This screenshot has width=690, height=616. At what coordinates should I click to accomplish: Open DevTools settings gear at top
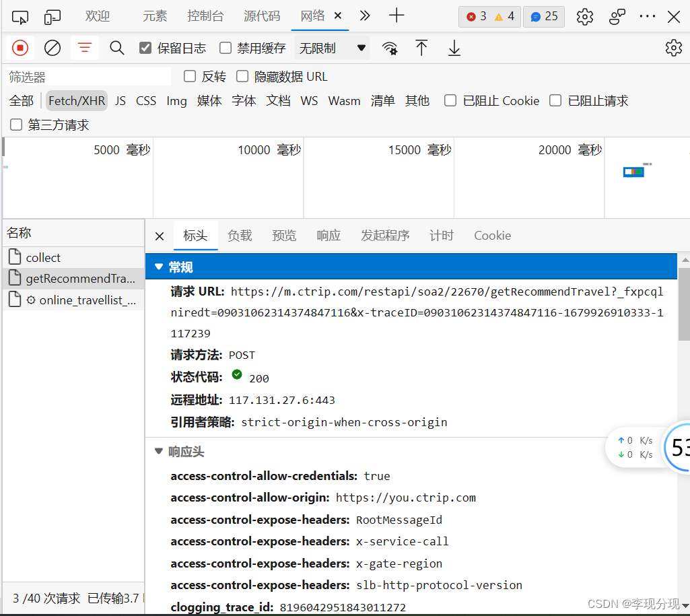click(584, 17)
